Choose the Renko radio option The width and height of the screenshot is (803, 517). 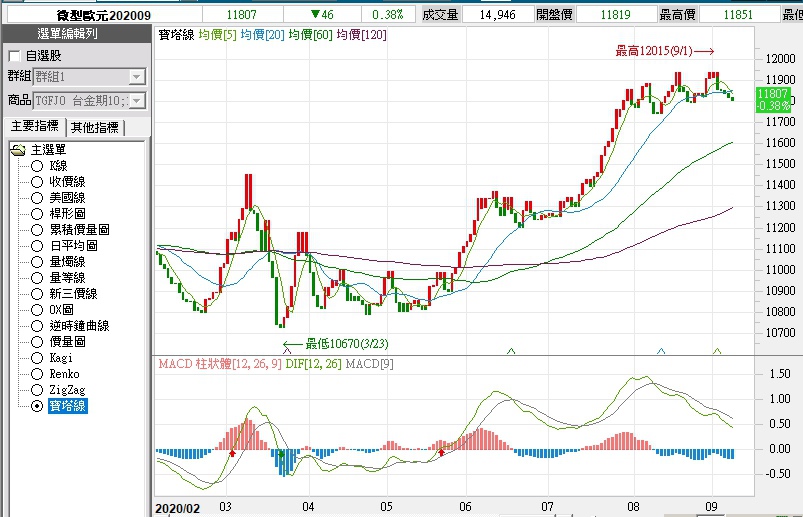tap(37, 374)
